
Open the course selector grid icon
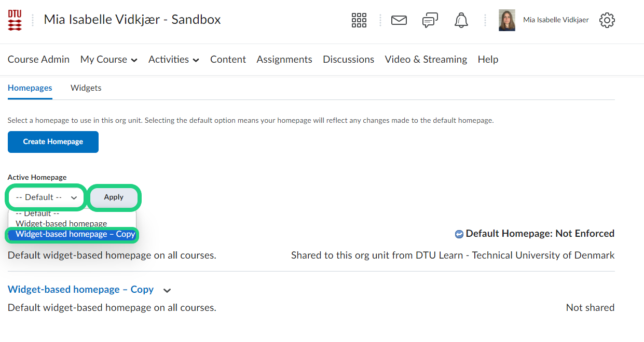pos(359,20)
